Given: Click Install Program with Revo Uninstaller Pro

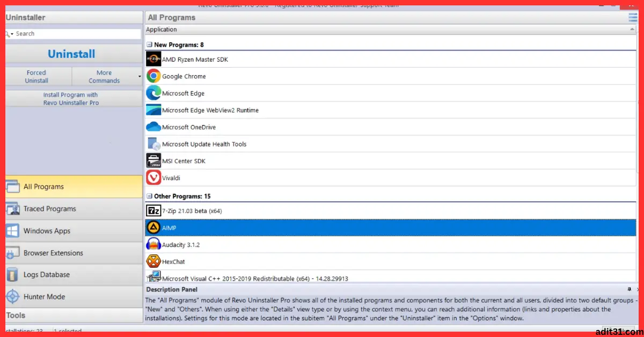Looking at the screenshot, I should point(74,99).
